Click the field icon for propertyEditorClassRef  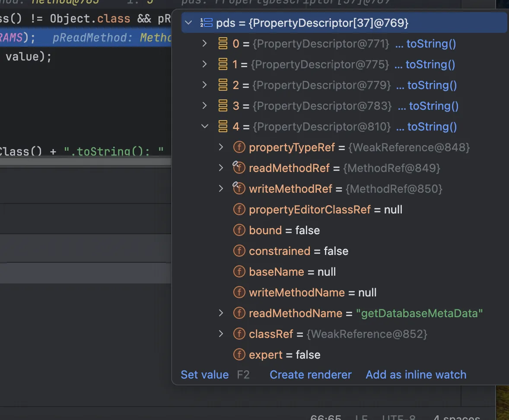(239, 210)
